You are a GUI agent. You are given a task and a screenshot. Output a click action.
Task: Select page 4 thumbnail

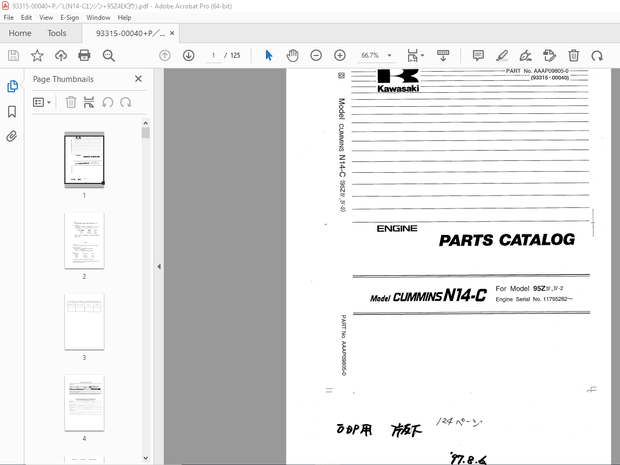(x=84, y=403)
